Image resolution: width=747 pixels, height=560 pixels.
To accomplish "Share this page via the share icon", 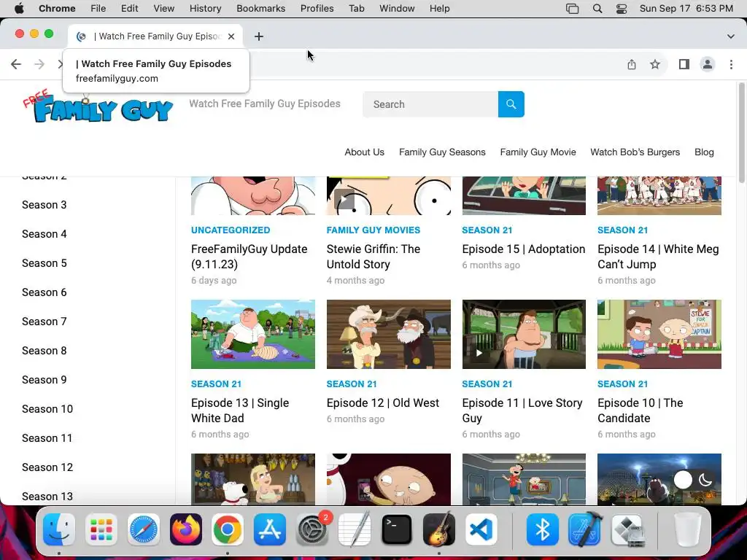I will [632, 64].
